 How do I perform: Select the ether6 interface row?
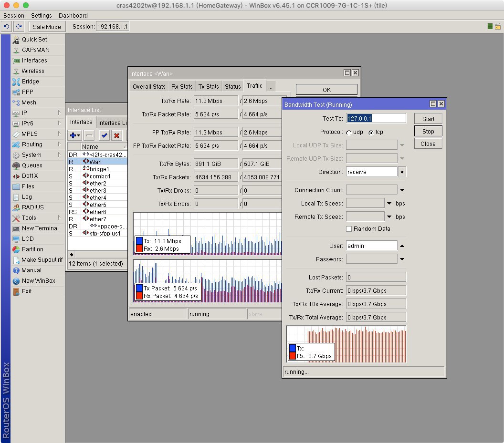pos(97,212)
